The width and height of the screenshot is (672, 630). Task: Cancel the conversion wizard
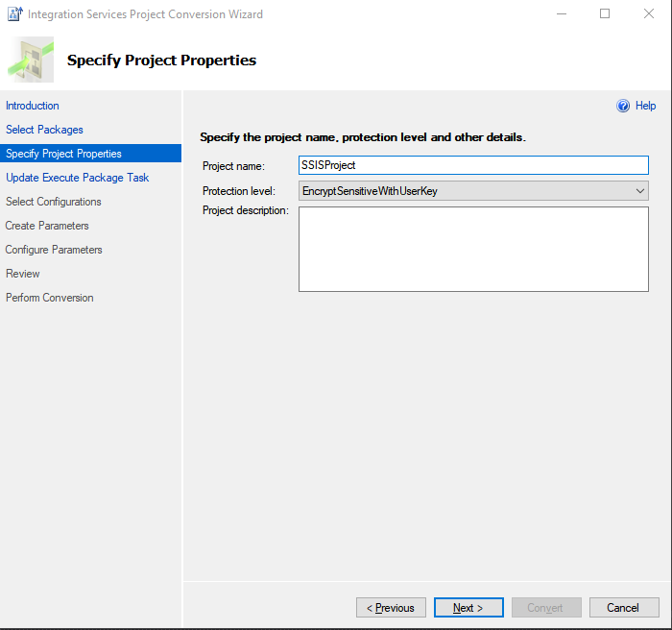(624, 608)
